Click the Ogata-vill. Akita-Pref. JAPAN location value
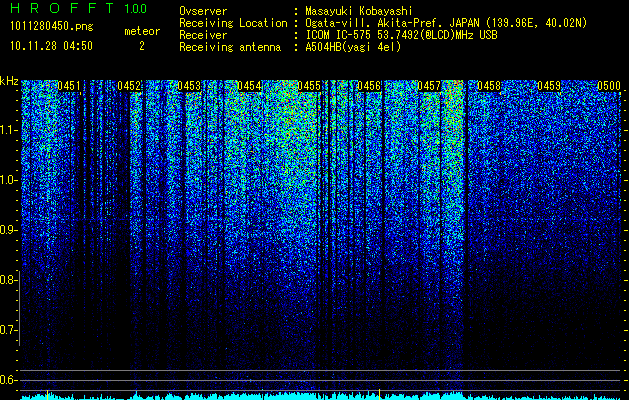Image resolution: width=629 pixels, height=400 pixels. click(x=445, y=23)
